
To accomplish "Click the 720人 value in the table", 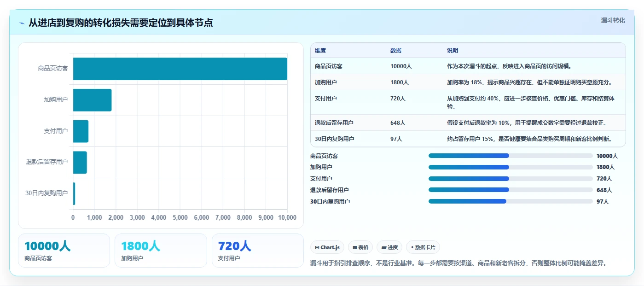I will pyautogui.click(x=398, y=99).
